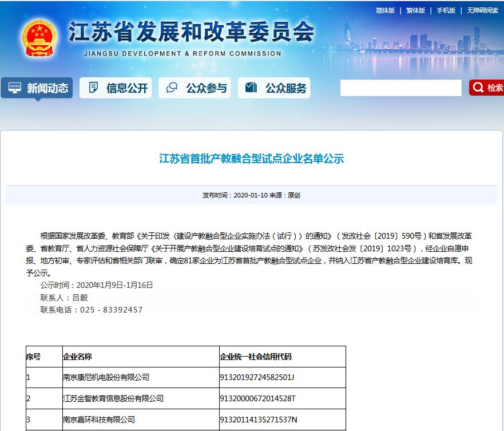Click the article title 江苏省首批产教融合型试点企业名单公示
Screen dimensions: 504x431
click(251, 159)
